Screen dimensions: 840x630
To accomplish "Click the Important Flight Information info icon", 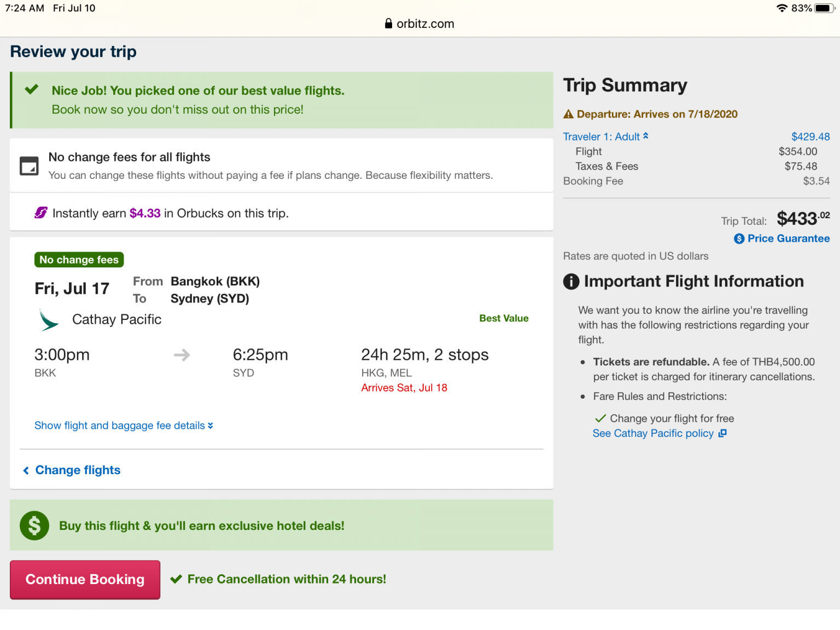I will (x=571, y=282).
